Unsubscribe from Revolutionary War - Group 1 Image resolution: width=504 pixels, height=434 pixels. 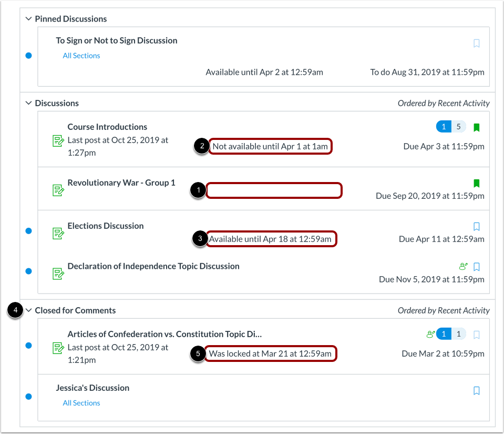point(476,184)
